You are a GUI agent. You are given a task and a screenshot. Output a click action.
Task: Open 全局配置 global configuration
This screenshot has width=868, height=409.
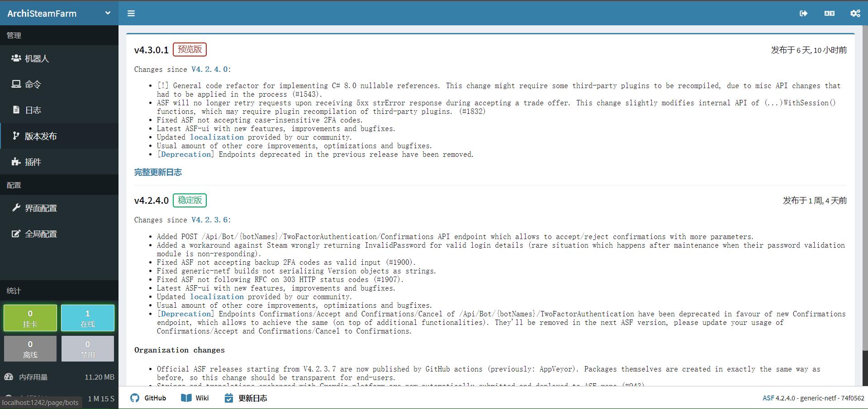[59, 234]
